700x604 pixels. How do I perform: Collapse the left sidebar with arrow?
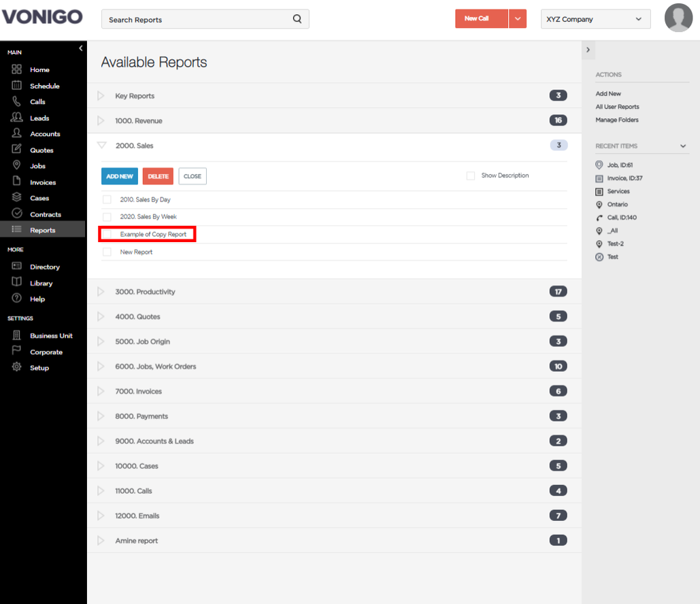(81, 48)
